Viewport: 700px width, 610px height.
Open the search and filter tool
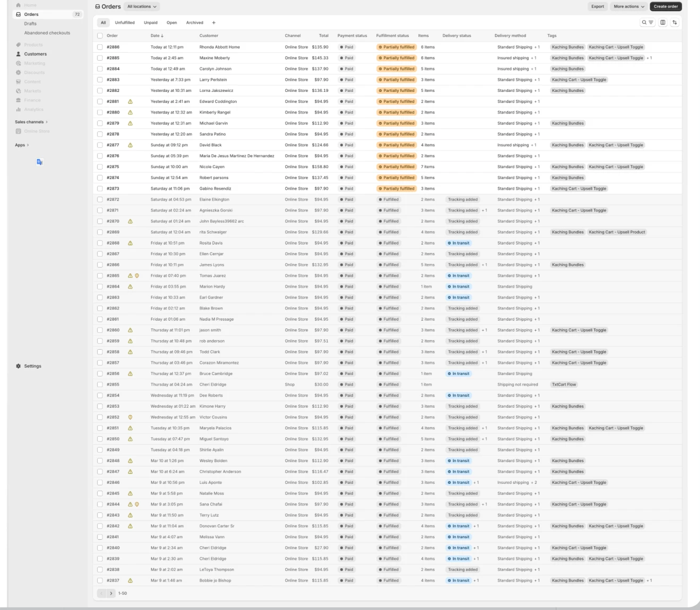(648, 23)
